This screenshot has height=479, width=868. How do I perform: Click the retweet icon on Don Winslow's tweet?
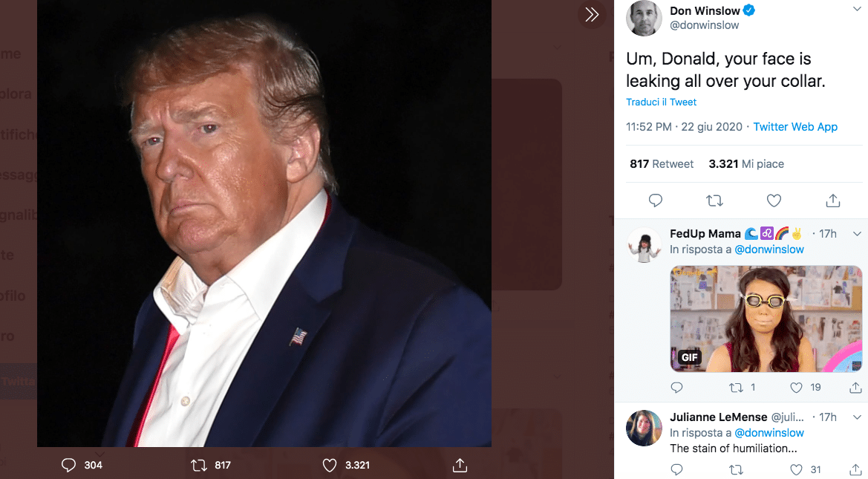pyautogui.click(x=714, y=201)
